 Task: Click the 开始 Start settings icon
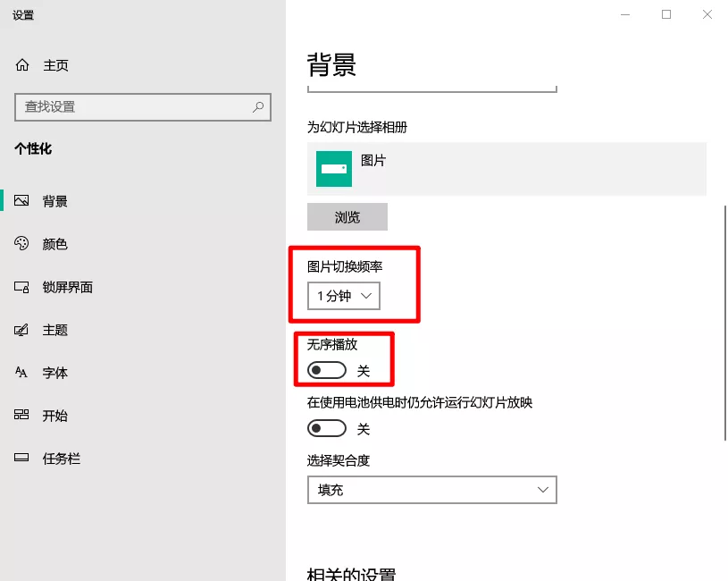21,415
